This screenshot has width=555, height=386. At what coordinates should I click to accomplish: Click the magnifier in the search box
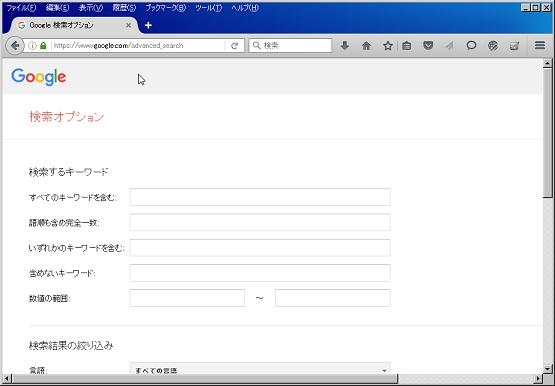pyautogui.click(x=257, y=46)
